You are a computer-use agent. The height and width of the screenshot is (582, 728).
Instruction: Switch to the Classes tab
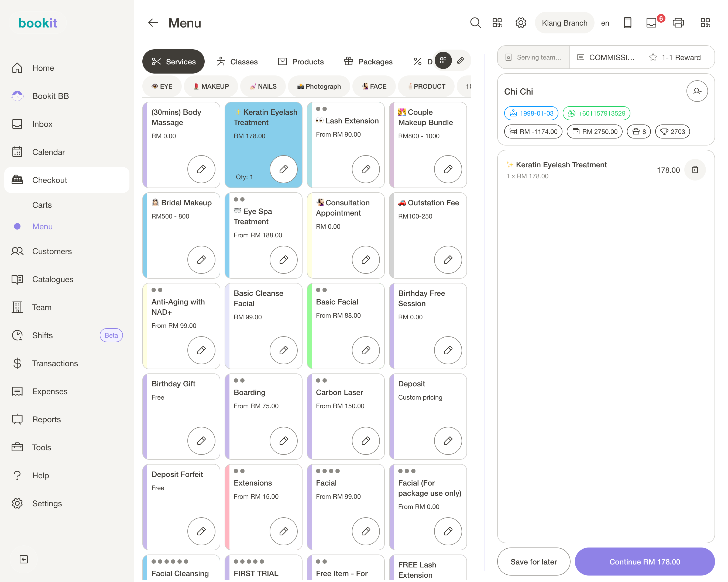(x=237, y=61)
